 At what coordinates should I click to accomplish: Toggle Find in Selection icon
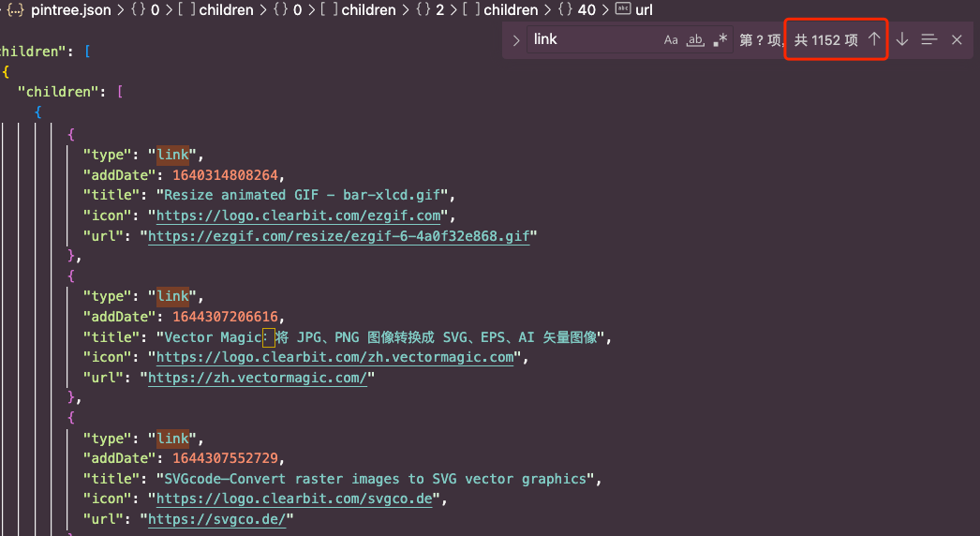coord(929,39)
